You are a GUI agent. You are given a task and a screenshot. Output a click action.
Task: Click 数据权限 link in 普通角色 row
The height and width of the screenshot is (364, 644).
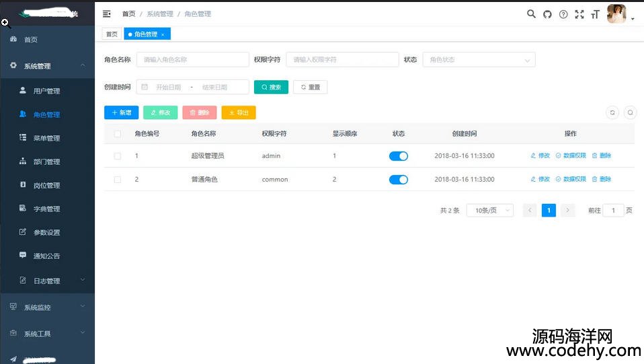pos(571,179)
